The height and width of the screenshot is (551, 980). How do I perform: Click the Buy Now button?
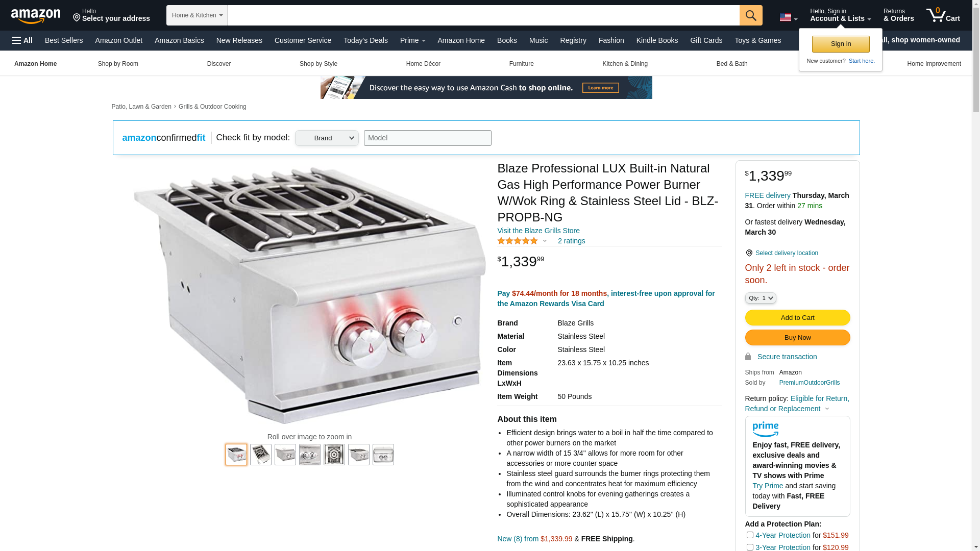[x=797, y=338]
